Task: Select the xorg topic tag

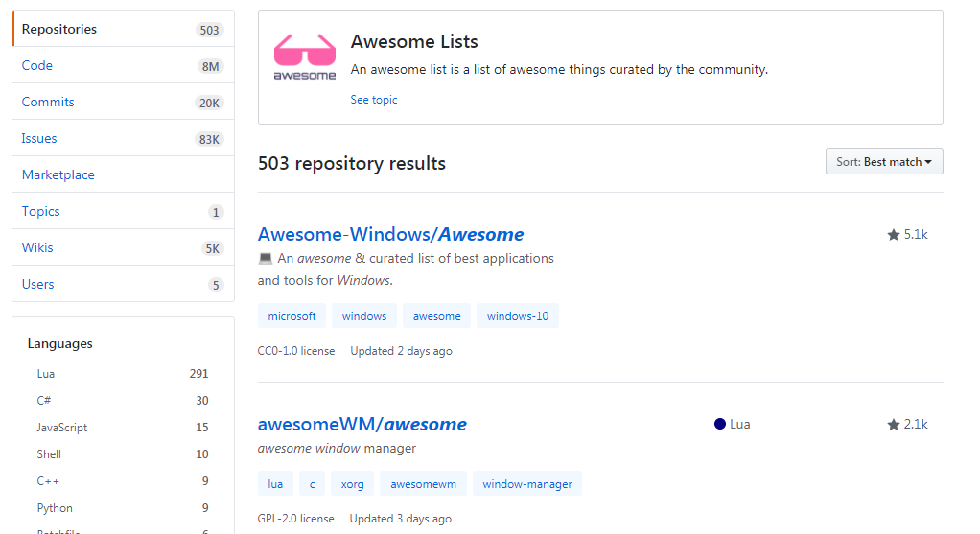Action: 353,484
